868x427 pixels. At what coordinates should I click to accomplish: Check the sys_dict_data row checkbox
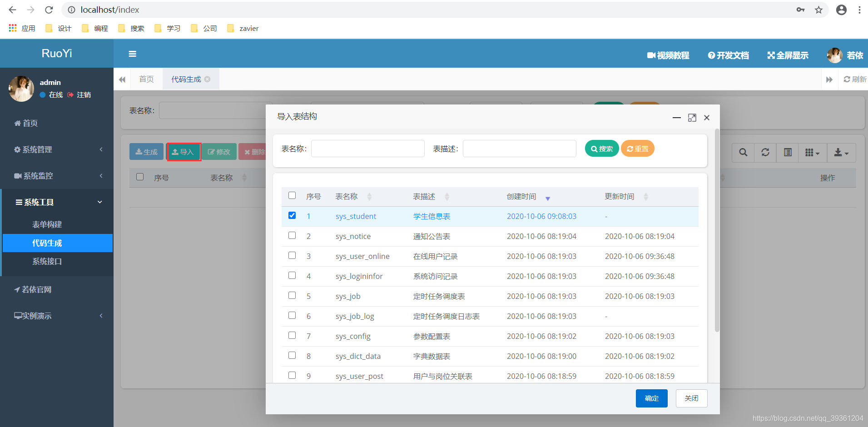292,355
